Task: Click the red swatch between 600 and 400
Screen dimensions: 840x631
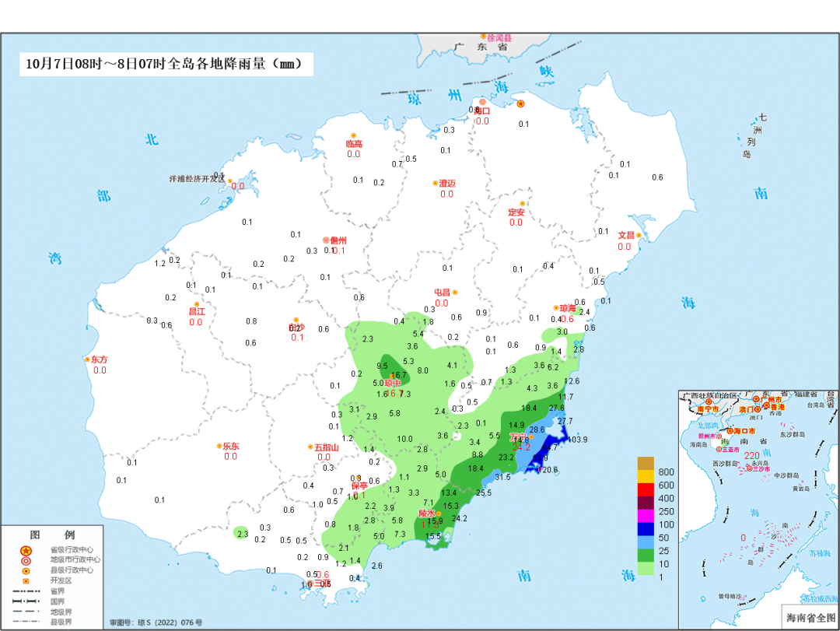Action: [x=646, y=490]
